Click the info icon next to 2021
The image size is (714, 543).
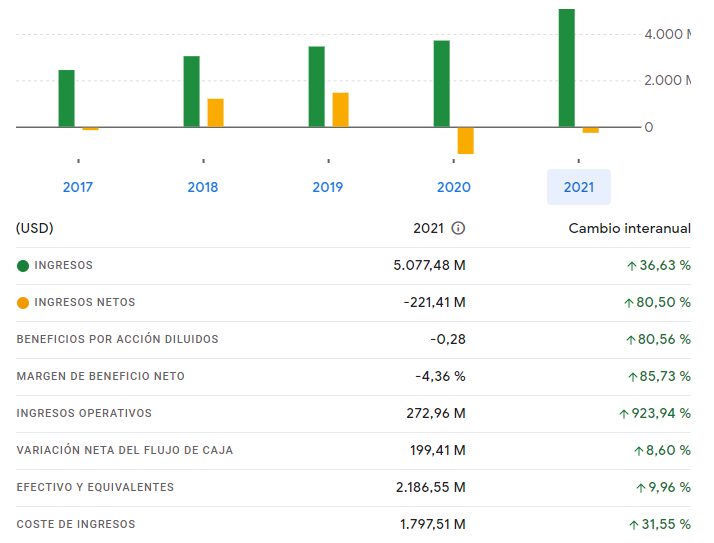pos(458,228)
